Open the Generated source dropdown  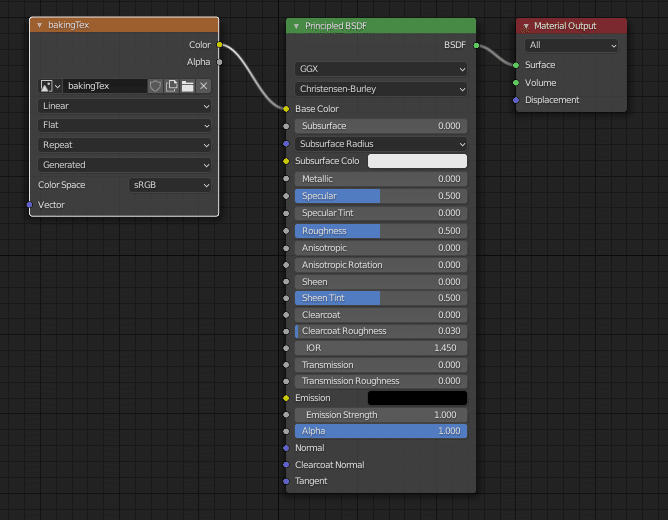pos(124,165)
